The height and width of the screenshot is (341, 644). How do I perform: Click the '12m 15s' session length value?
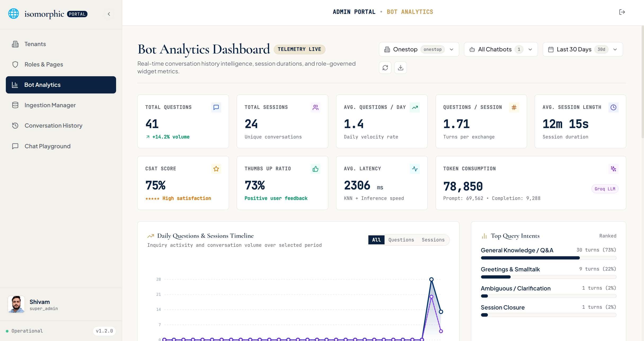point(566,124)
